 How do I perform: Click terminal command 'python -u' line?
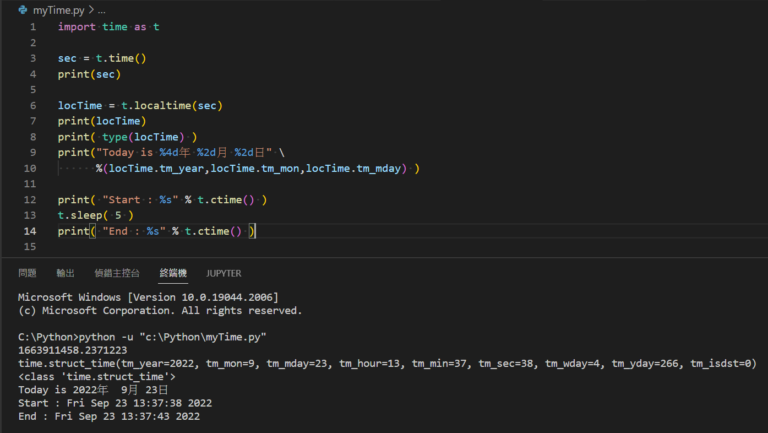(x=142, y=337)
